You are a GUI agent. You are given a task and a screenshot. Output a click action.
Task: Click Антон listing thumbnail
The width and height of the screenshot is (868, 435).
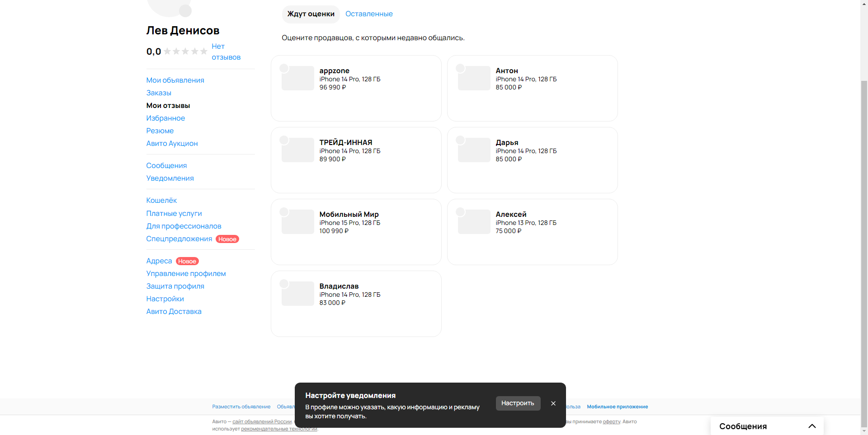click(474, 78)
